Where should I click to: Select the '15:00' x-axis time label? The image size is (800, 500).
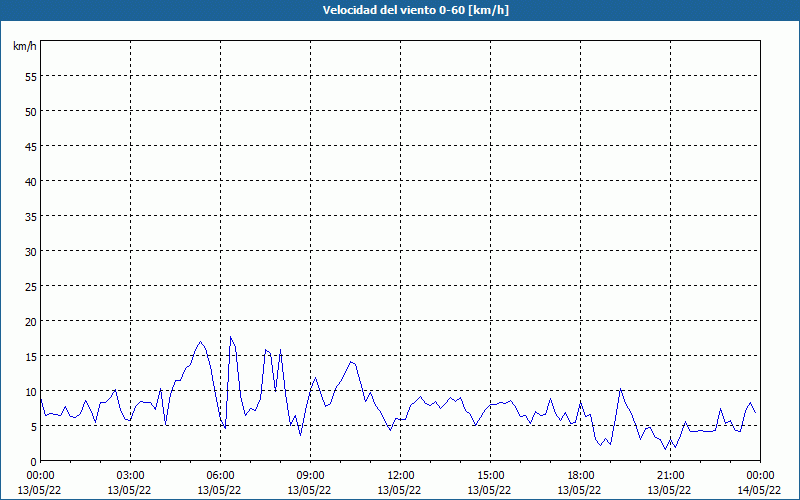(490, 476)
